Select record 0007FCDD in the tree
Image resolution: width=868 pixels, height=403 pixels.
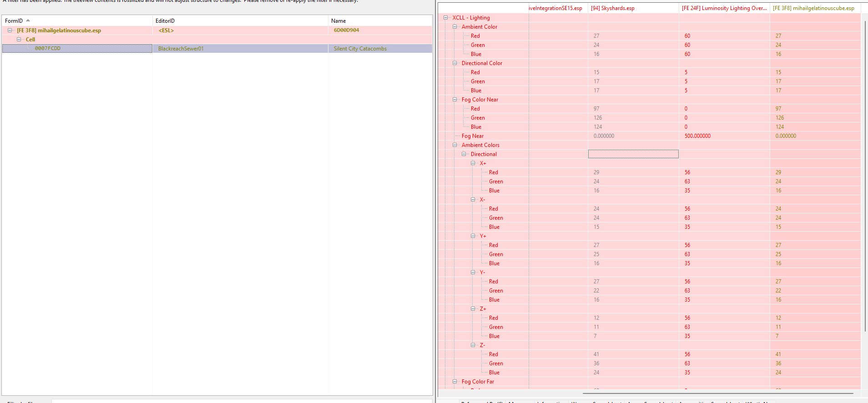(x=48, y=48)
